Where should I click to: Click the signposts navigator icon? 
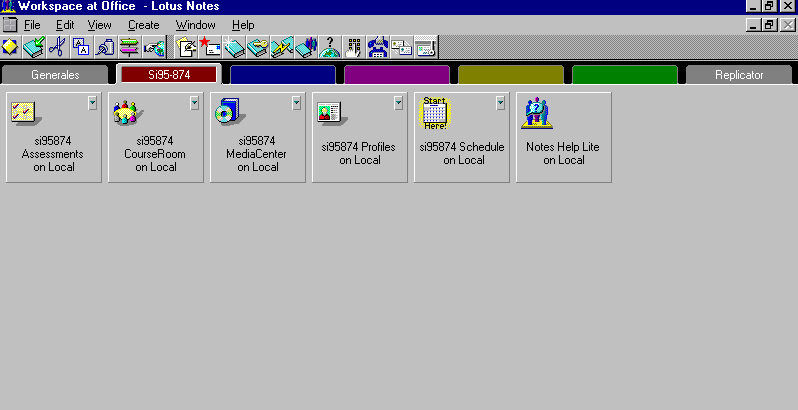pyautogui.click(x=129, y=47)
